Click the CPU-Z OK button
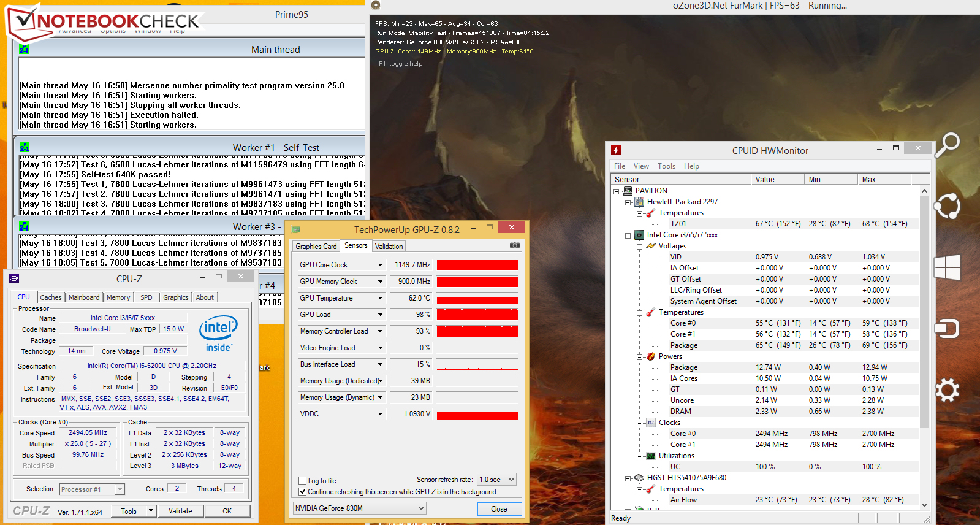Screen dimensions: 980x525 [227, 511]
